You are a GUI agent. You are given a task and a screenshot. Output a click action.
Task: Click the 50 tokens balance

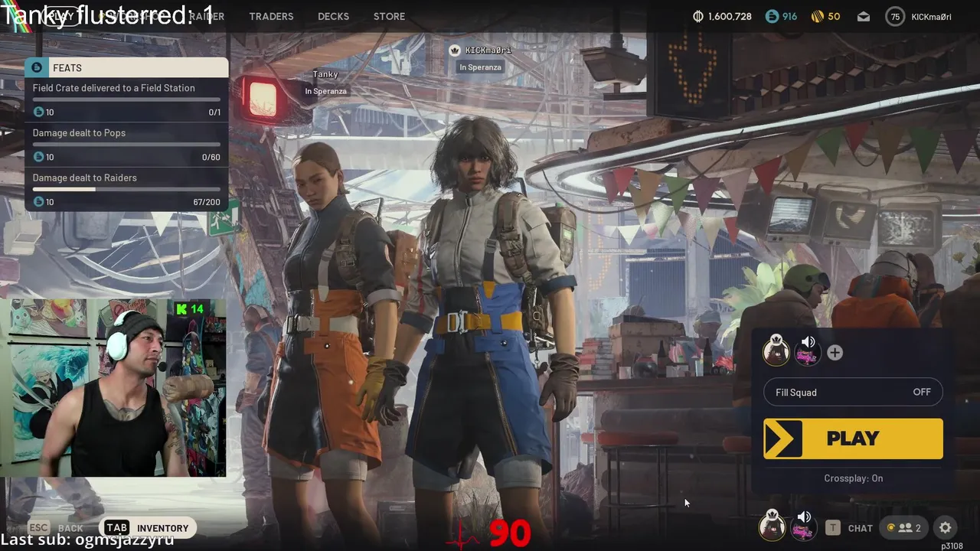834,16
